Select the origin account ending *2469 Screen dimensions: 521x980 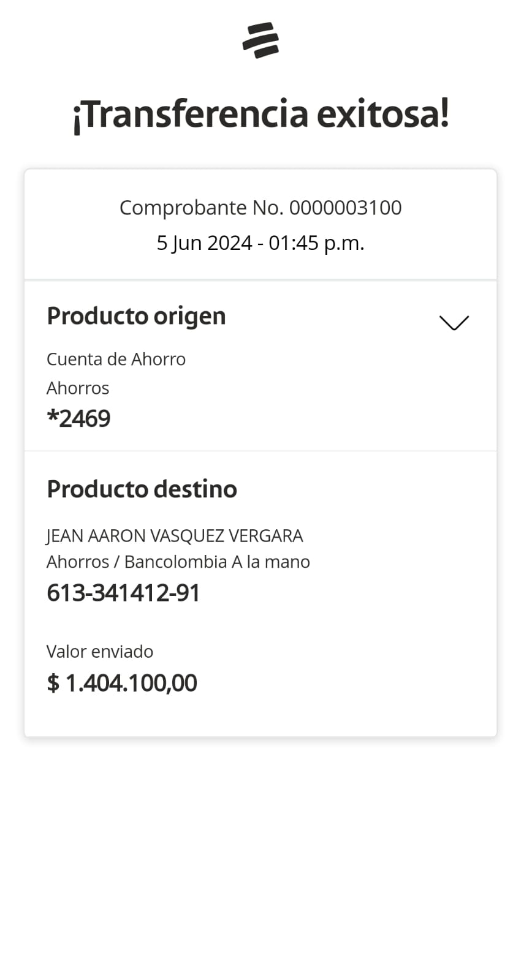click(78, 419)
